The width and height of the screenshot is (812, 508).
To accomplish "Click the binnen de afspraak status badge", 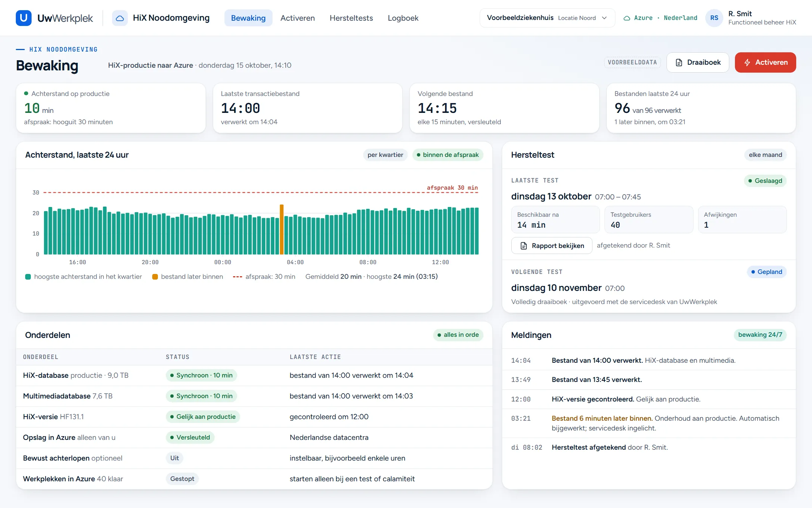I will click(x=448, y=155).
